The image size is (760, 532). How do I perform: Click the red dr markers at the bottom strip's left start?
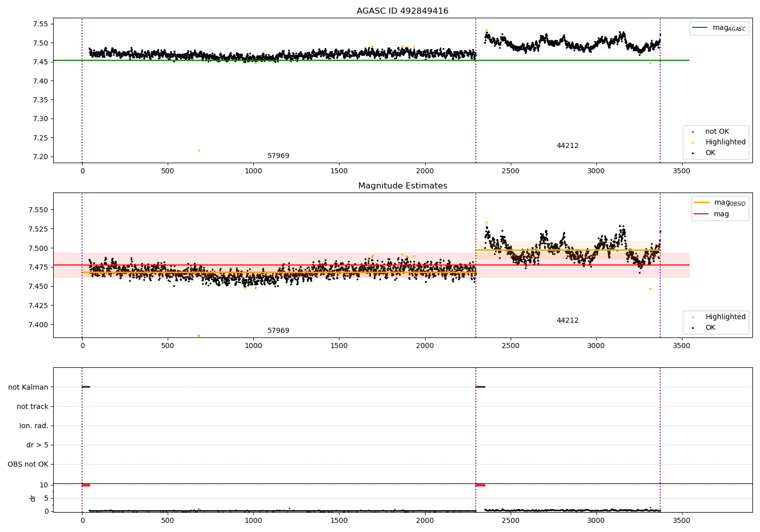tap(86, 485)
